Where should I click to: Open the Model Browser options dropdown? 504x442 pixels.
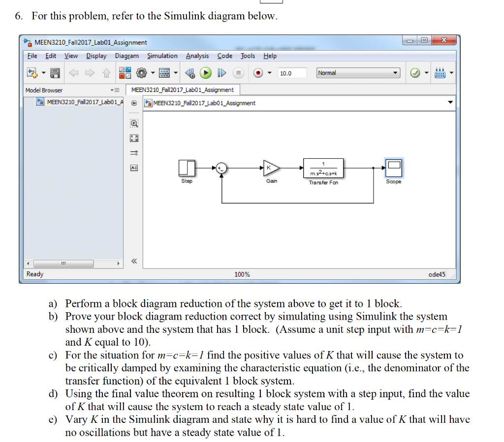tap(115, 90)
